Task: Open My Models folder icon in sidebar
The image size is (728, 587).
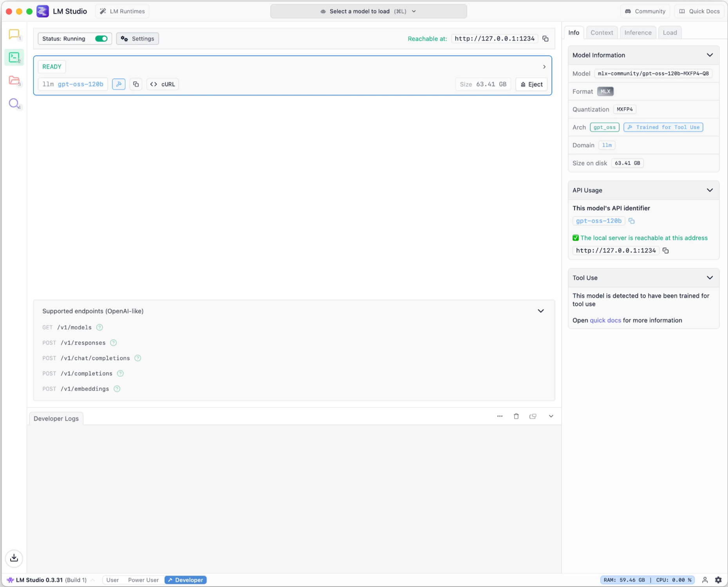Action: tap(14, 81)
